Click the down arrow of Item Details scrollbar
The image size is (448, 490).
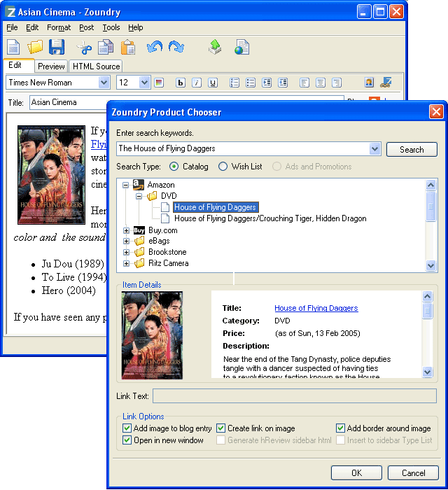point(427,372)
